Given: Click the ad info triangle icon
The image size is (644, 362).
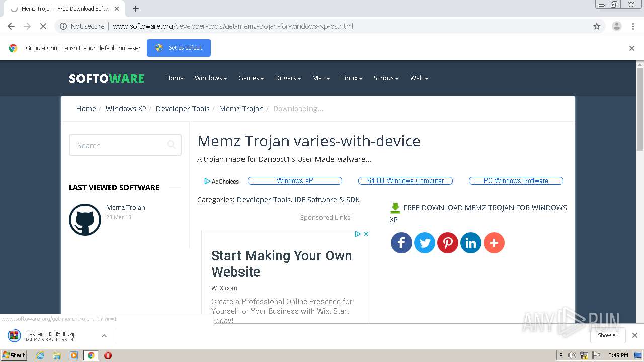Looking at the screenshot, I should [x=358, y=234].
